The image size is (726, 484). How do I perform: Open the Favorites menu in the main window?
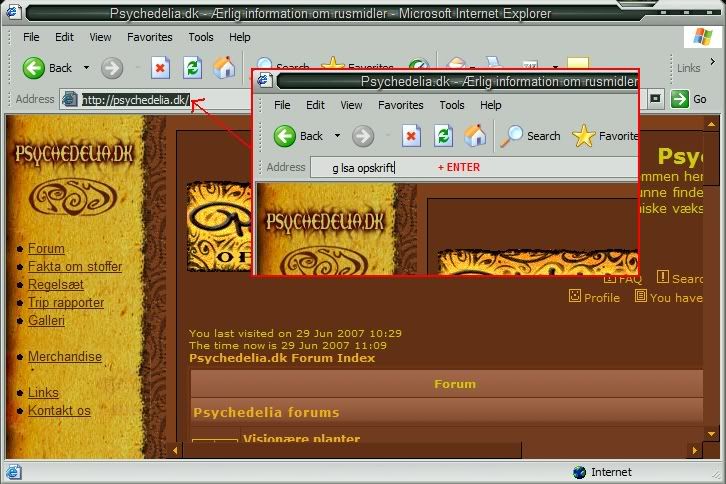pyautogui.click(x=150, y=37)
